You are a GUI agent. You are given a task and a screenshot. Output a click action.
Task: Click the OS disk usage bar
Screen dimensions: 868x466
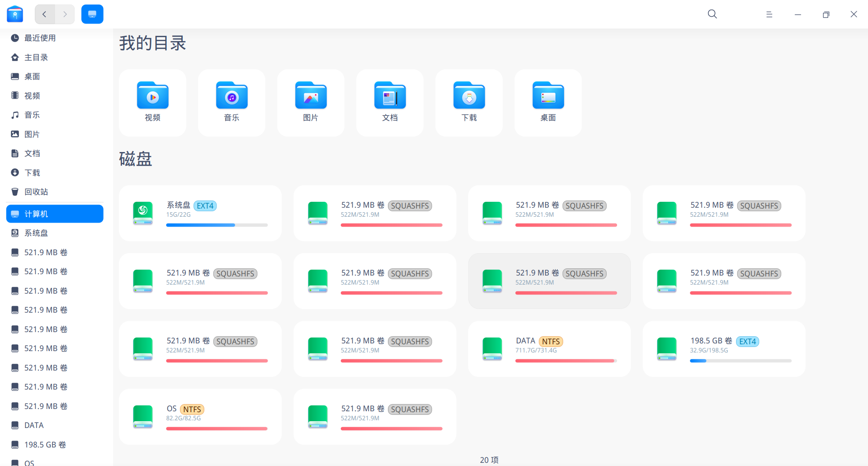[217, 428]
